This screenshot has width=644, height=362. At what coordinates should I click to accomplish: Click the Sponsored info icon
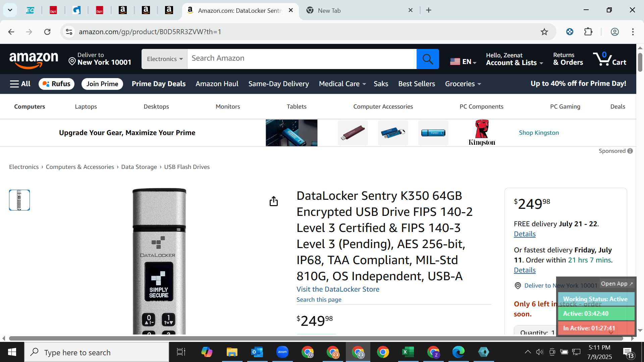[x=630, y=151]
